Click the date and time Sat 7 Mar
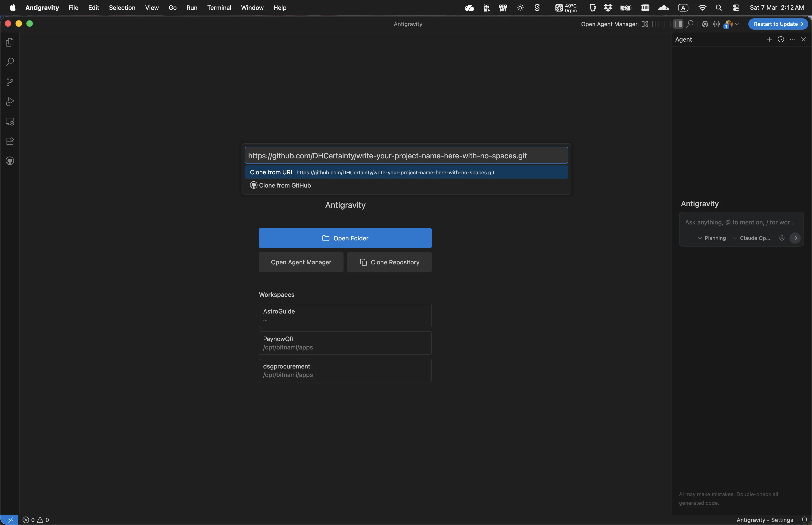 [777, 8]
